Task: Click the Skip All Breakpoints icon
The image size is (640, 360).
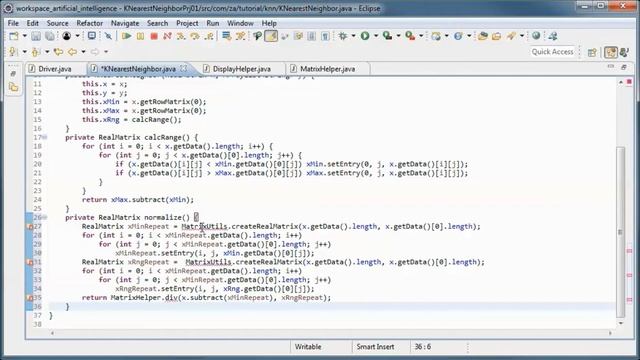Action: 108,36
